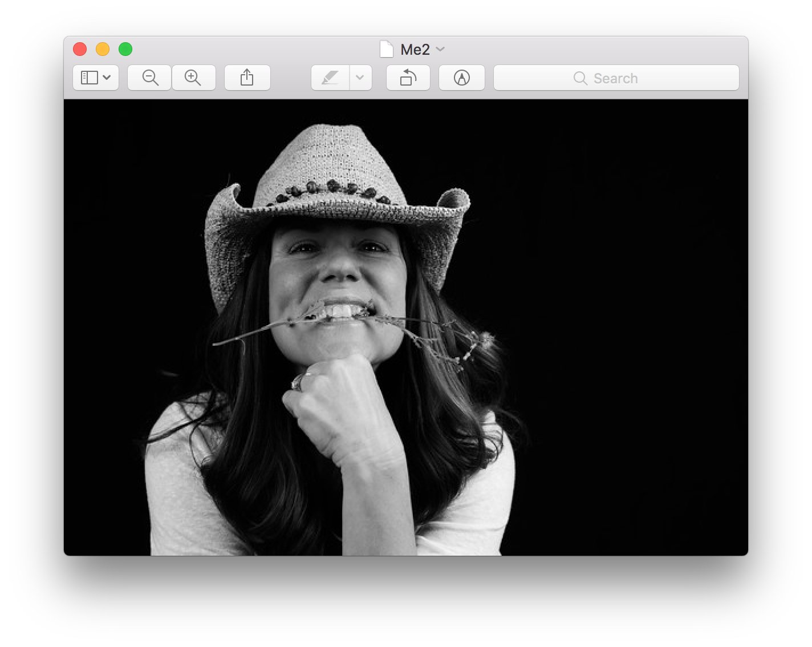
Task: Open the sidebar view menu button
Action: 96,78
